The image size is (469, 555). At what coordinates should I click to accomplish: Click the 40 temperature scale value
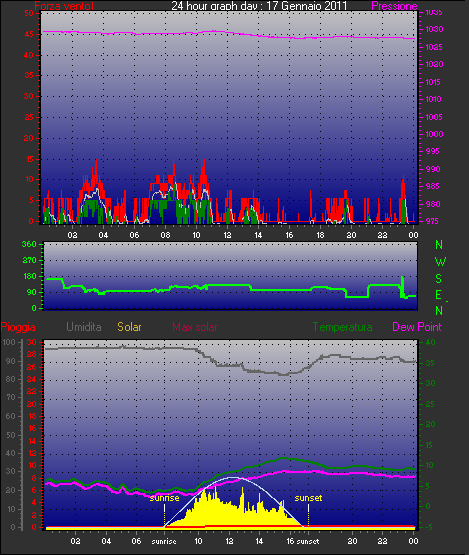pos(430,342)
